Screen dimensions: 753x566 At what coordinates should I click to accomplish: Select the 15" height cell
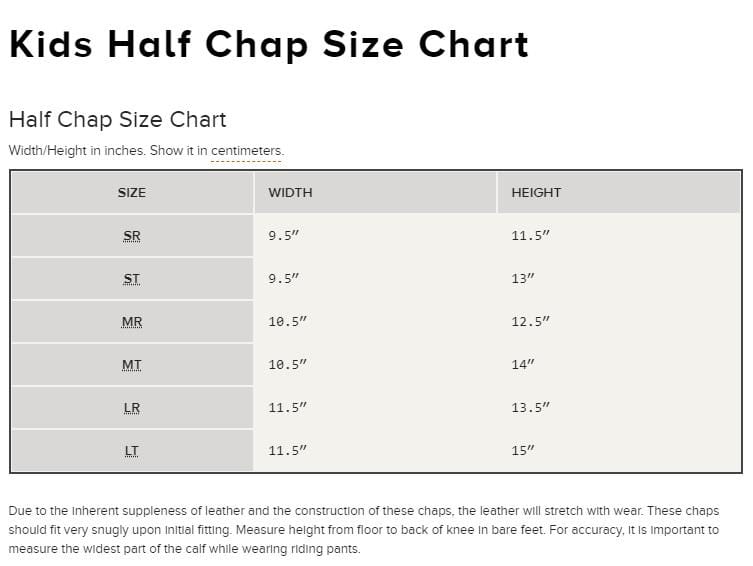click(x=523, y=451)
